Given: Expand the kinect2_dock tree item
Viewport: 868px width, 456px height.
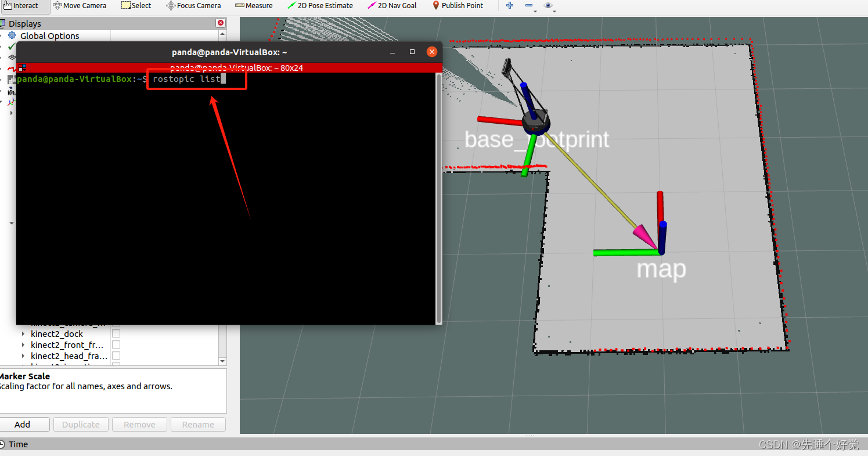Looking at the screenshot, I should [x=23, y=334].
